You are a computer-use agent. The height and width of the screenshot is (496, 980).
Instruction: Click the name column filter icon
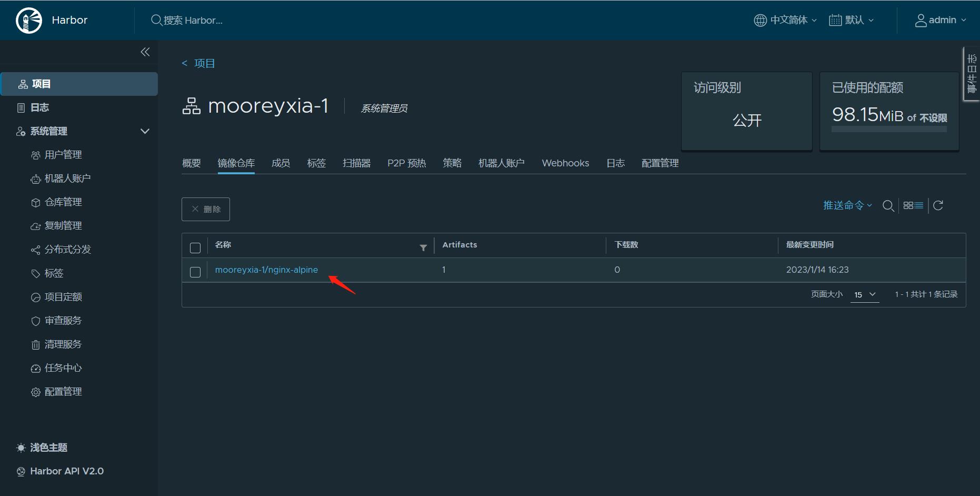[x=423, y=247]
